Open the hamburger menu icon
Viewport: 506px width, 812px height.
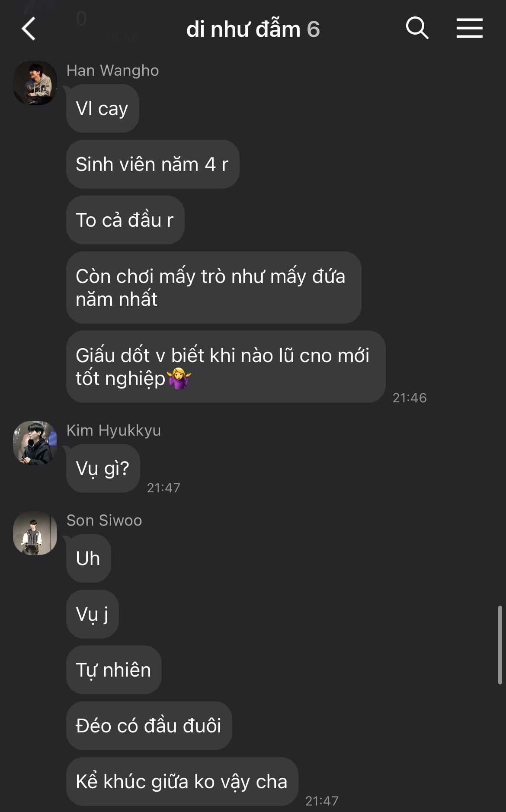pos(469,28)
